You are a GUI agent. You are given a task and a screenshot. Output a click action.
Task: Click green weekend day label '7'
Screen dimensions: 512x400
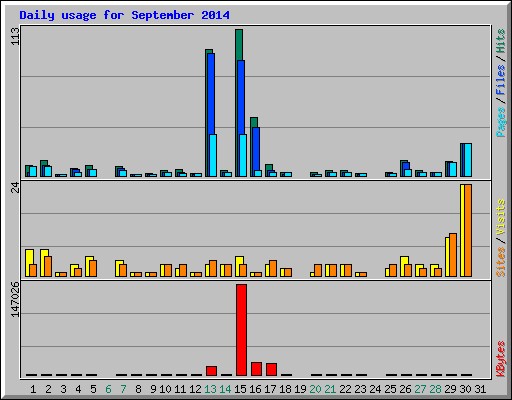pyautogui.click(x=123, y=389)
